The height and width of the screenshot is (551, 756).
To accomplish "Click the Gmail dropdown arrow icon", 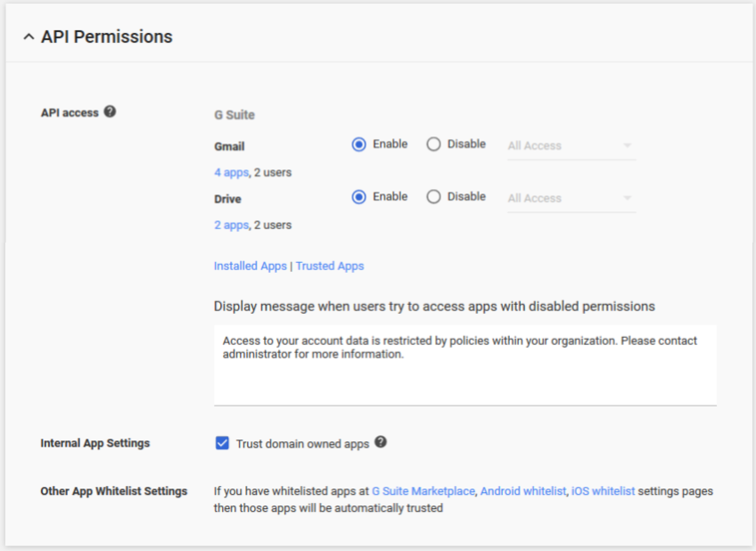I will [628, 145].
